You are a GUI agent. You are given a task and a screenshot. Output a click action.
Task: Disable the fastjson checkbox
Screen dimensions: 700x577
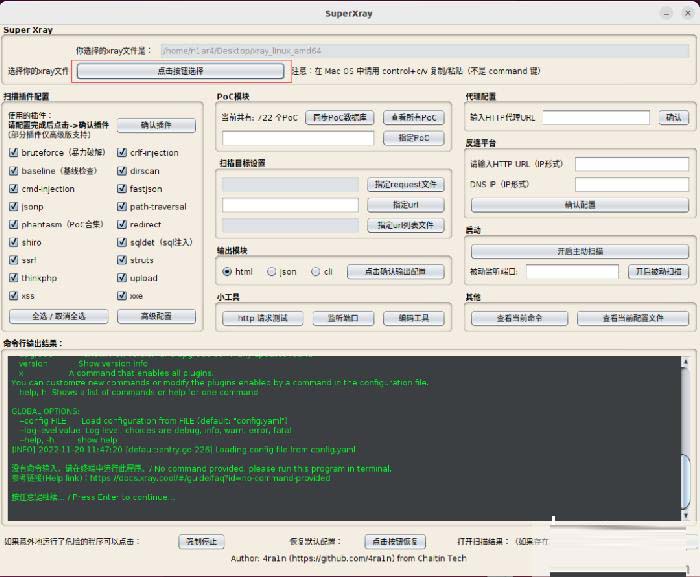[122, 188]
